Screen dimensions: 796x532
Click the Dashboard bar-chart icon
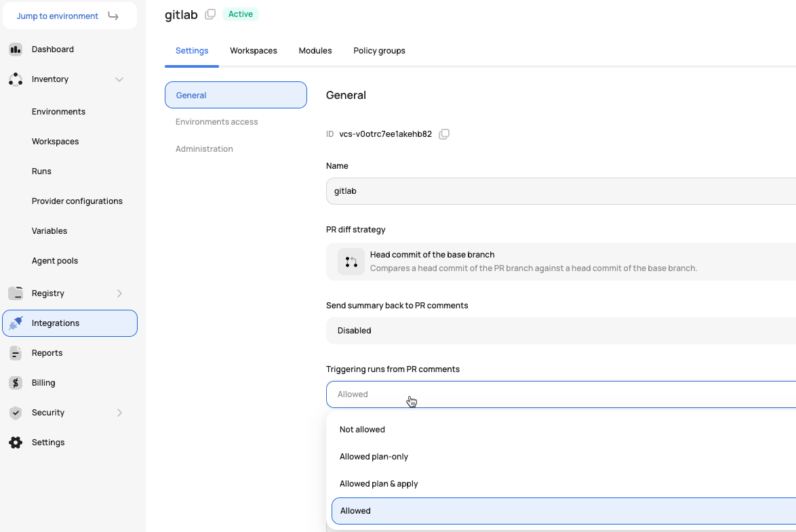tap(16, 49)
